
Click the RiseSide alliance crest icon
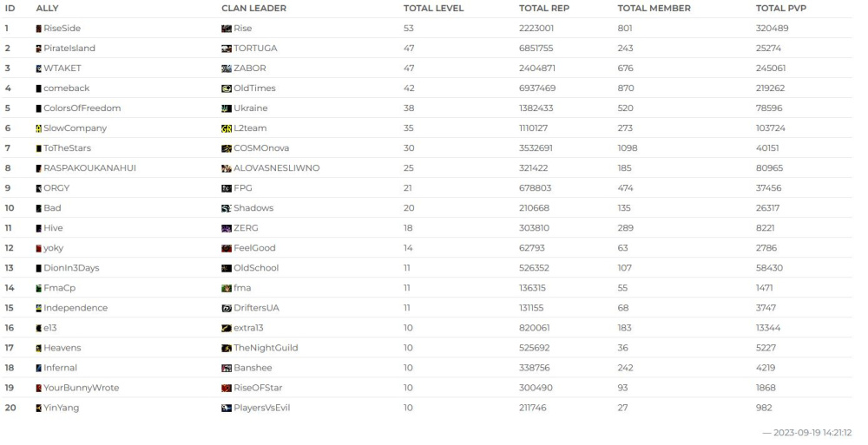tap(38, 29)
